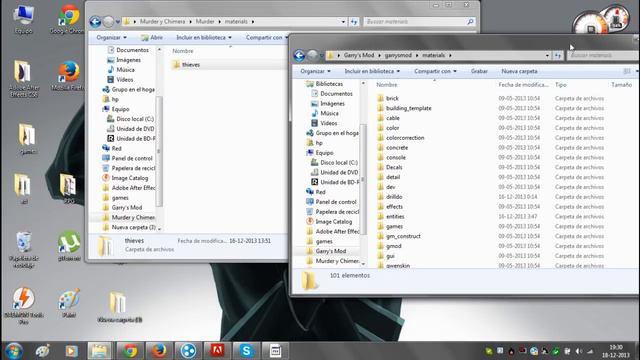
Task: Open Incluir en biblioteca dropdown in the Murder window
Action: point(204,37)
